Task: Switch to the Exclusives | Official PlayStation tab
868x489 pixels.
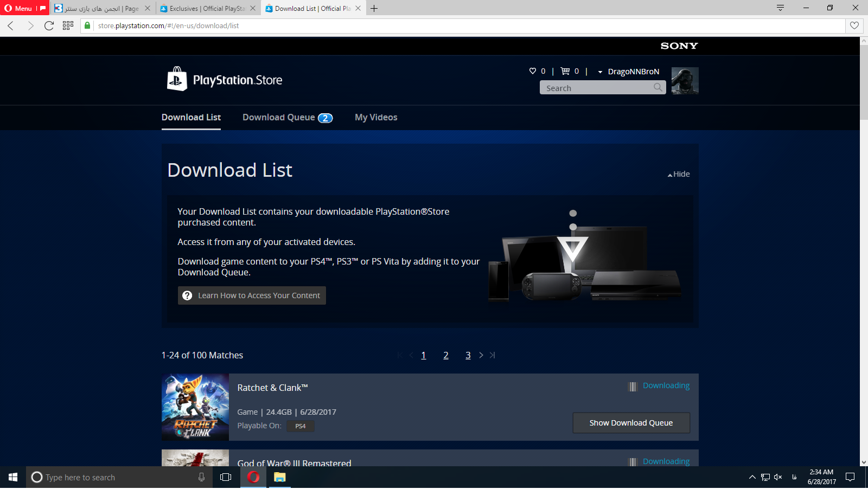Action: pos(208,9)
